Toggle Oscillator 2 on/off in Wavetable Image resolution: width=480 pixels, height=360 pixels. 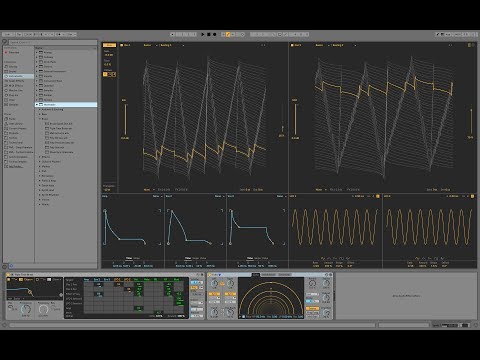point(292,45)
